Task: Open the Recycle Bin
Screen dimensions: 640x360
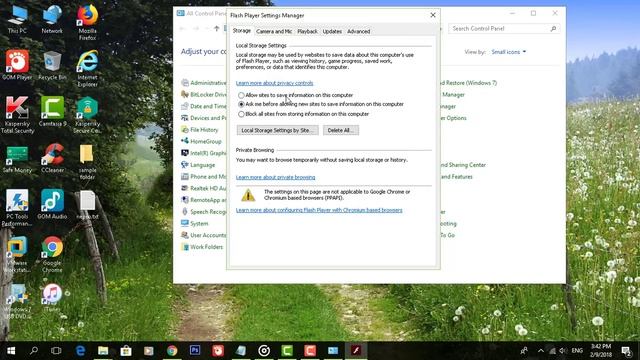Action: point(52,65)
